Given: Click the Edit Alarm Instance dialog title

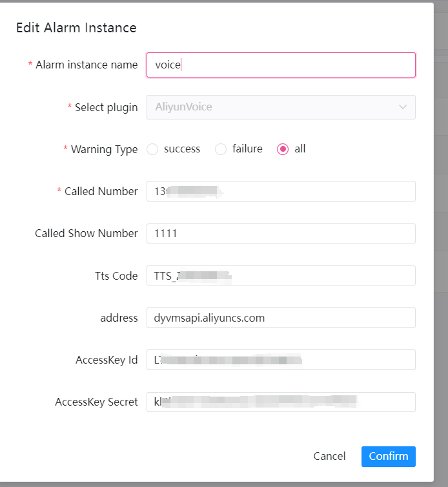Looking at the screenshot, I should [x=76, y=28].
